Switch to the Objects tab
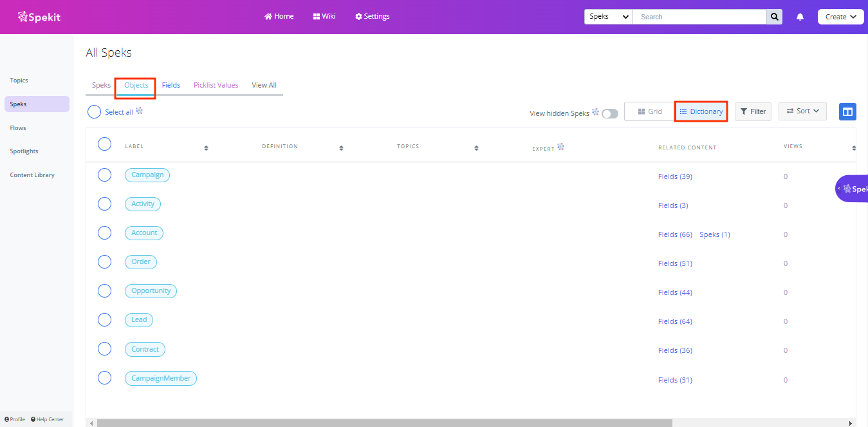Screen dimensions: 868x427 pos(136,85)
